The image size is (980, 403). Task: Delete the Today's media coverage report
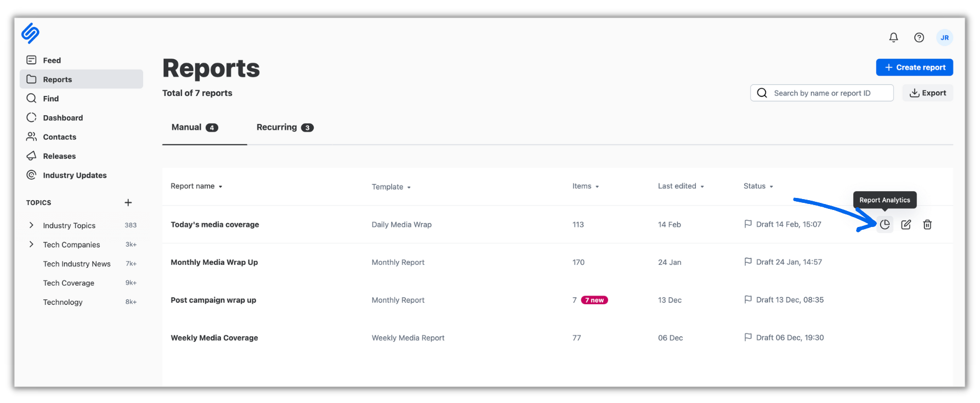click(927, 224)
